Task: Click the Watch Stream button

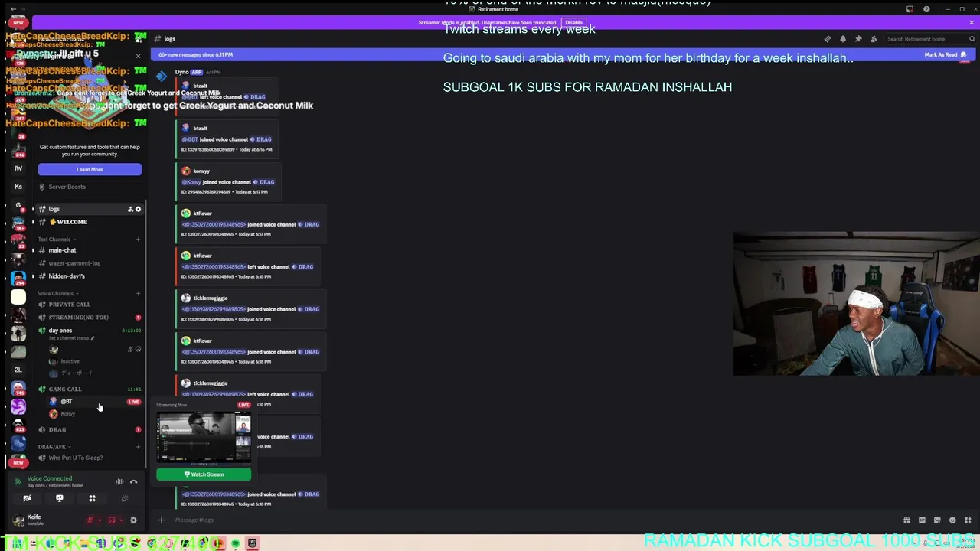Action: coord(204,474)
